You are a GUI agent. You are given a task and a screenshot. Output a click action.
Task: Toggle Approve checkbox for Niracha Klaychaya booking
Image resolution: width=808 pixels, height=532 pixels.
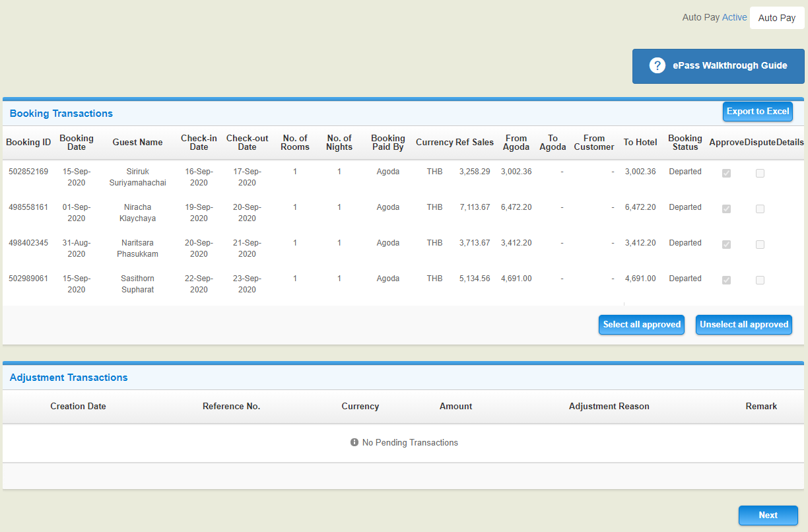point(727,209)
